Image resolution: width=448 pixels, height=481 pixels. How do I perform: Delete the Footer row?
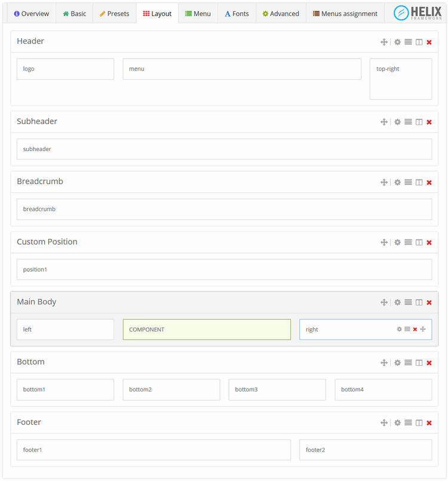(x=429, y=423)
